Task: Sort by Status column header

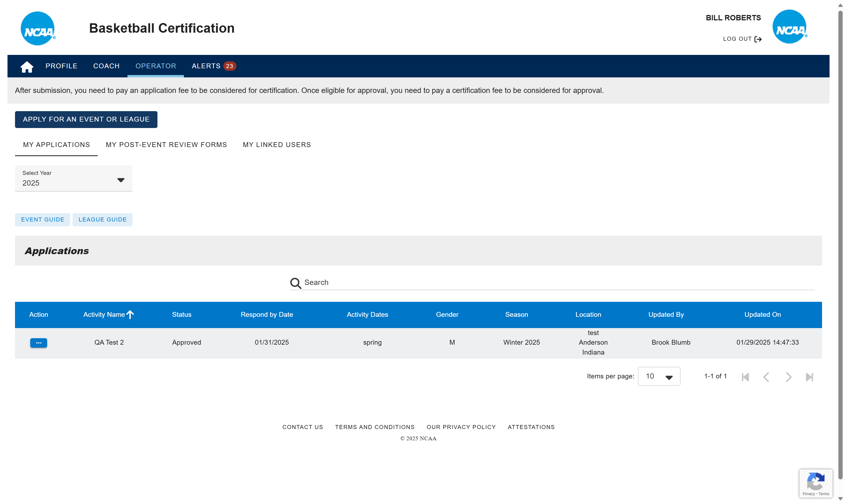Action: (x=182, y=314)
